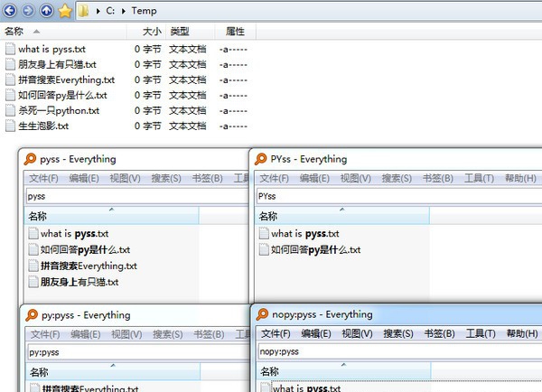Expand the arrow before C: in path
The height and width of the screenshot is (392, 542).
(98, 11)
